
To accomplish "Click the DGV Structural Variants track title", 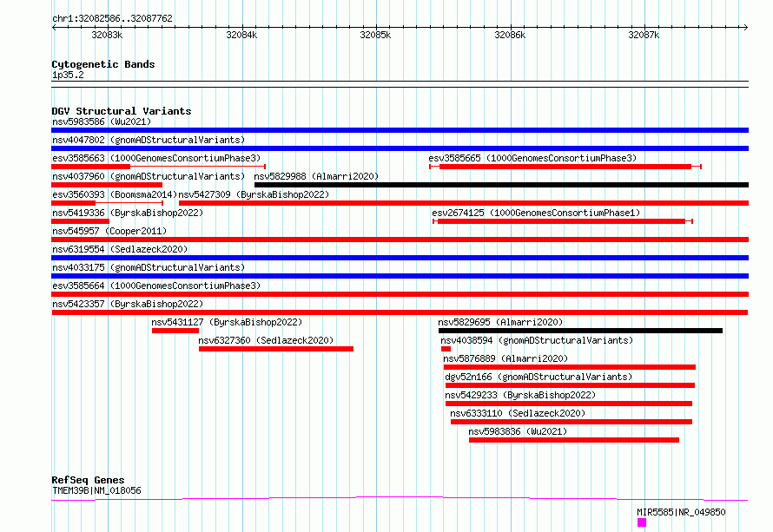I will tap(122, 111).
